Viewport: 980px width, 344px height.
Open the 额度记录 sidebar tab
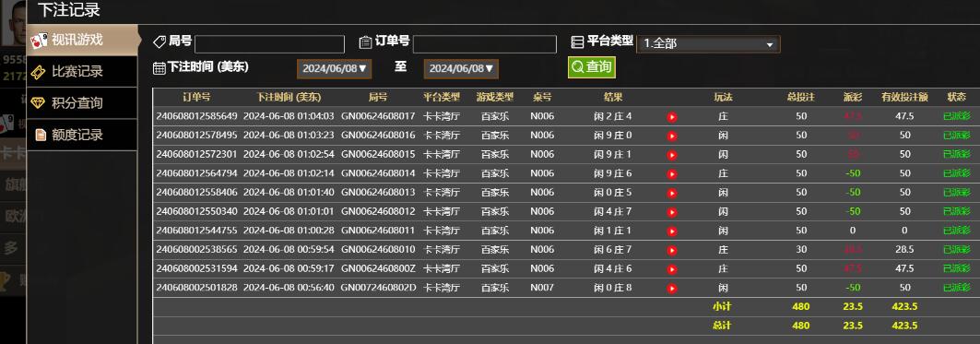pyautogui.click(x=82, y=135)
